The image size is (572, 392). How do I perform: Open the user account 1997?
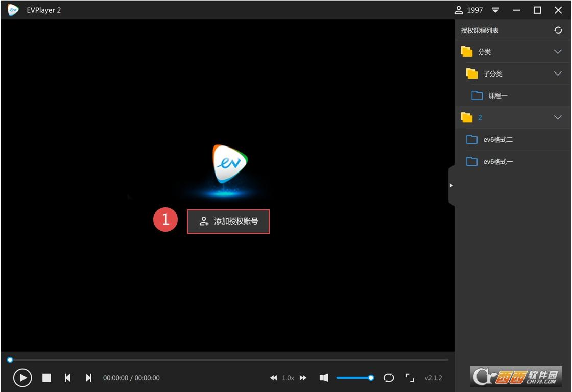coord(469,10)
